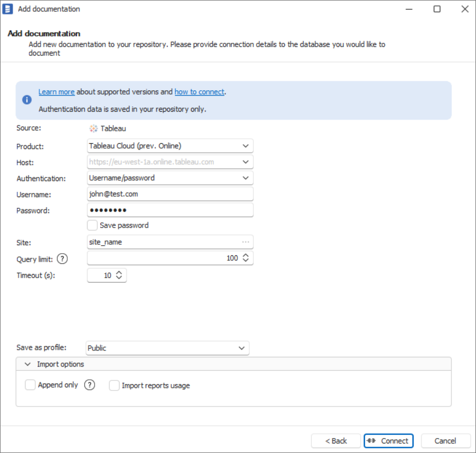Viewport: 476px width, 453px height.
Task: Click the Password input field
Action: [170, 210]
